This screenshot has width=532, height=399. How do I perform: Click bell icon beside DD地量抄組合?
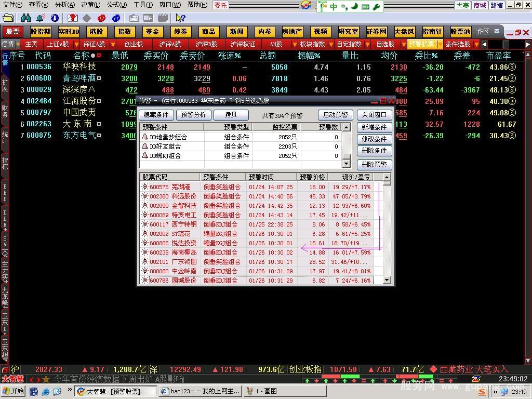coord(145,137)
